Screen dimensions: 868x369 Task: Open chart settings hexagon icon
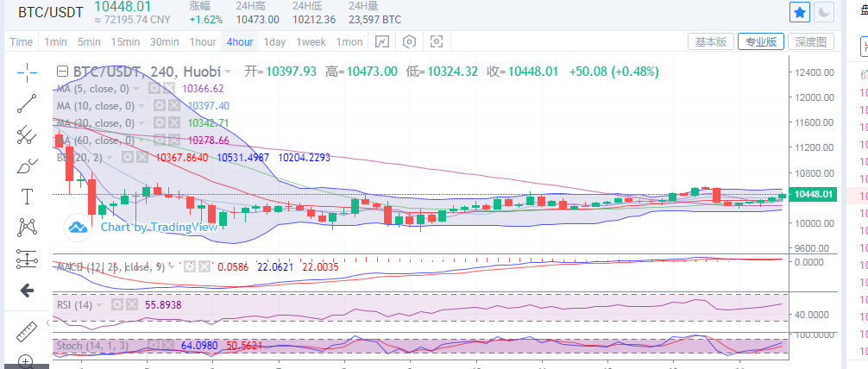[x=409, y=42]
